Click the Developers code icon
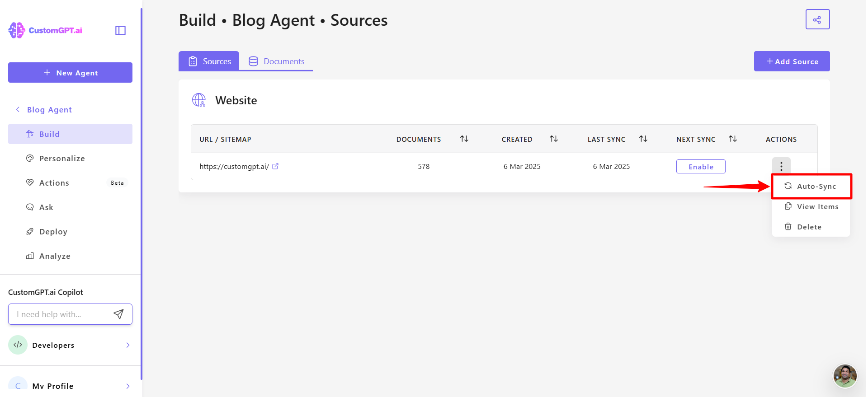Screen dimensions: 868x397 18,345
